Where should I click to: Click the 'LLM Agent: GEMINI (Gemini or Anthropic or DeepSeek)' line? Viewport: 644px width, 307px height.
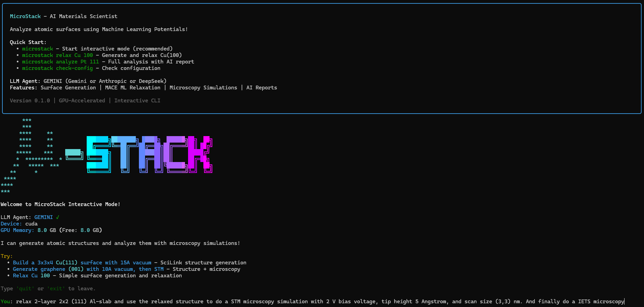[88, 81]
